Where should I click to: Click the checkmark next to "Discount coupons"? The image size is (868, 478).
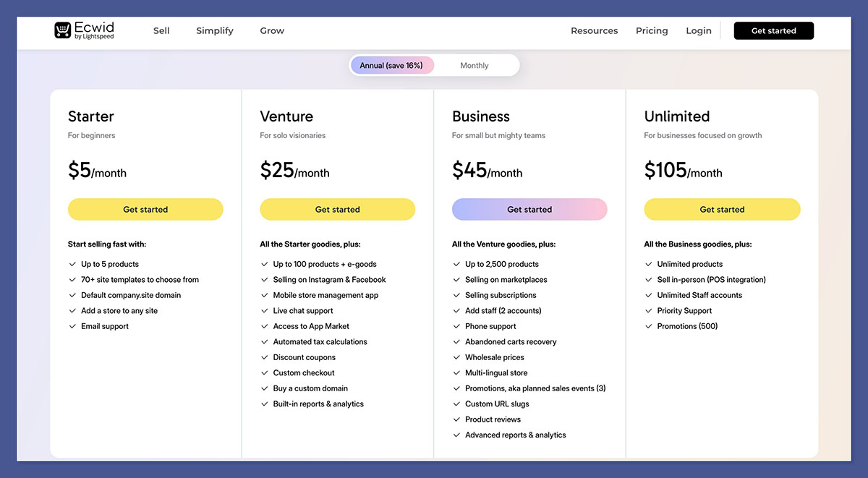(x=265, y=357)
